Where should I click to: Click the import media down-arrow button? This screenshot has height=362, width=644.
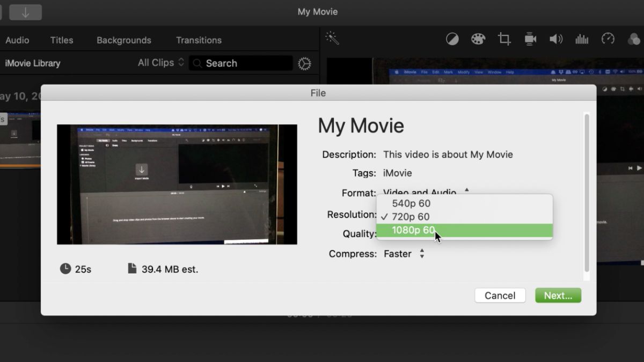click(25, 12)
